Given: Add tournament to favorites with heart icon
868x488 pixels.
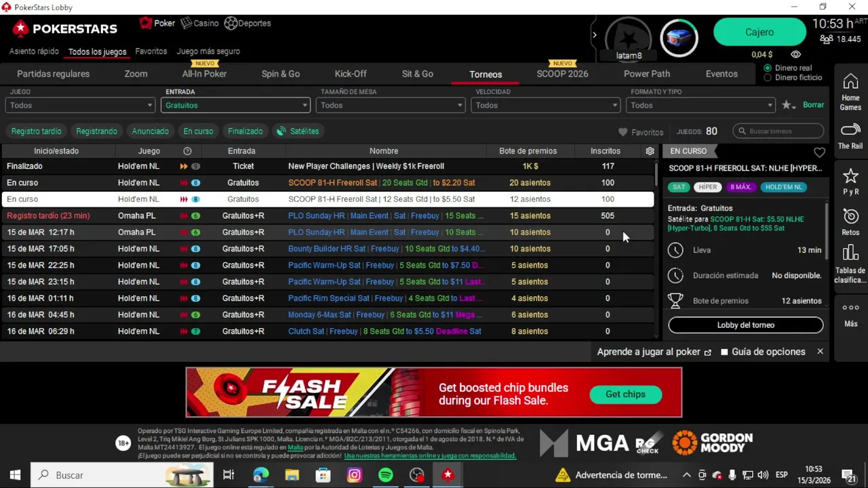Looking at the screenshot, I should click(819, 152).
